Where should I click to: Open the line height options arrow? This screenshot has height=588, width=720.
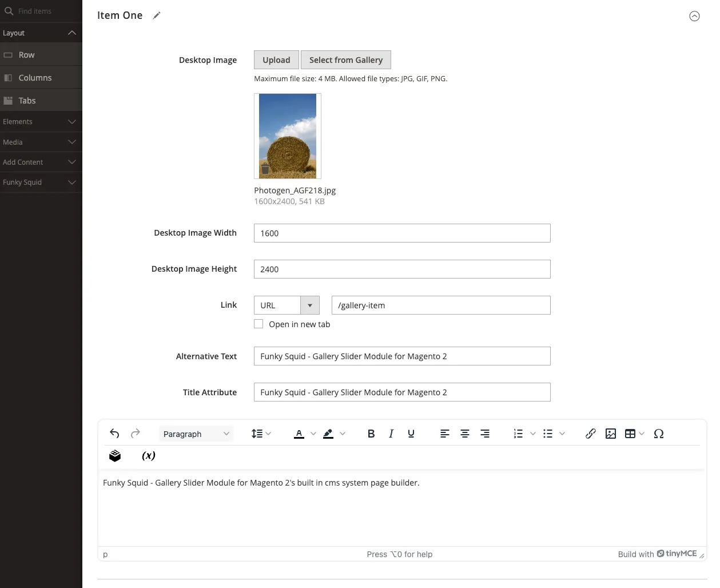coord(269,434)
